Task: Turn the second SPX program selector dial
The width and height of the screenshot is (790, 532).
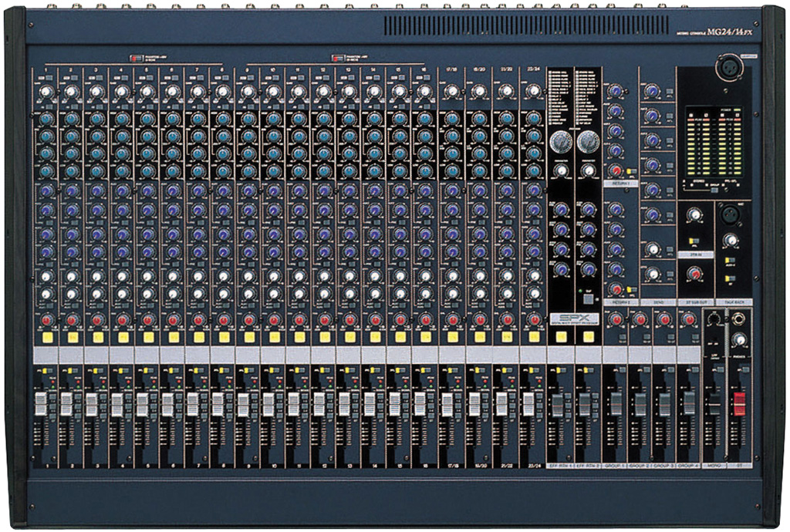Action: [x=588, y=141]
